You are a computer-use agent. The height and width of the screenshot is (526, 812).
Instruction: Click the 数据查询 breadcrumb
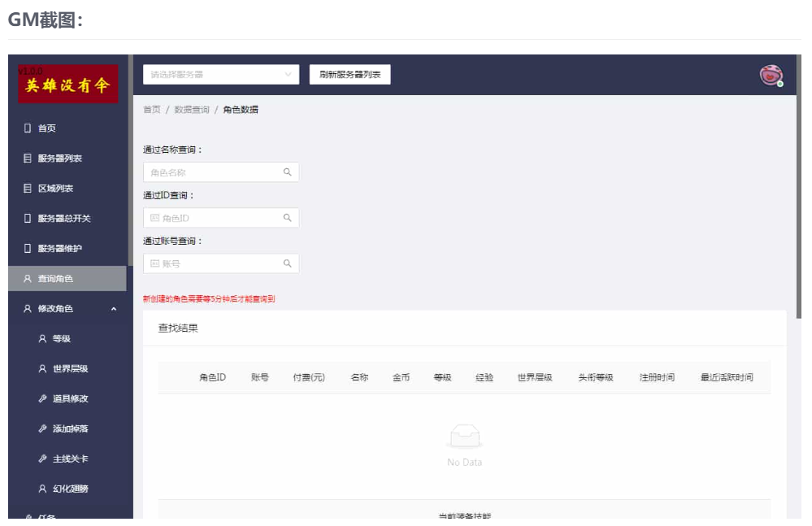coord(192,110)
